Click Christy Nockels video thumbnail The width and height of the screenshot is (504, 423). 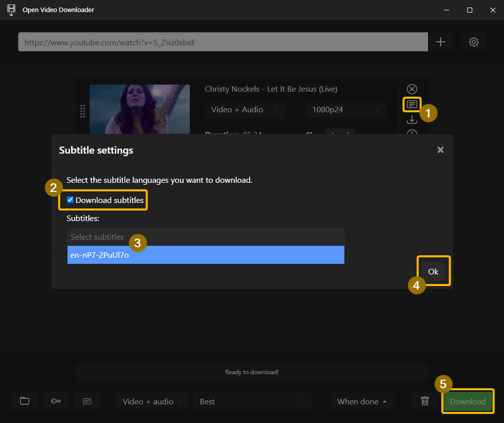(x=139, y=109)
